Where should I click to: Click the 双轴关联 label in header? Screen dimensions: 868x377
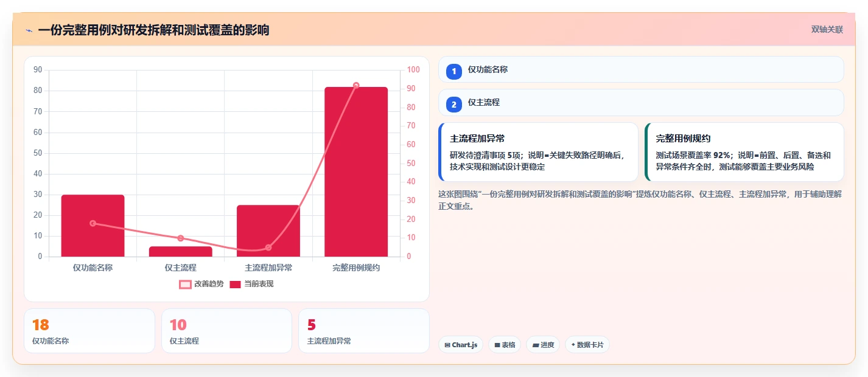pyautogui.click(x=827, y=30)
